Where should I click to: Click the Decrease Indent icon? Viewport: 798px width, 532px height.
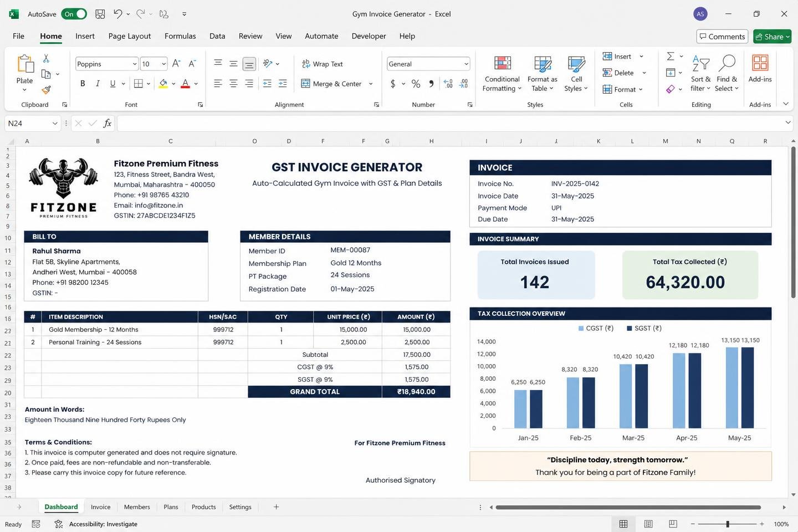[267, 84]
